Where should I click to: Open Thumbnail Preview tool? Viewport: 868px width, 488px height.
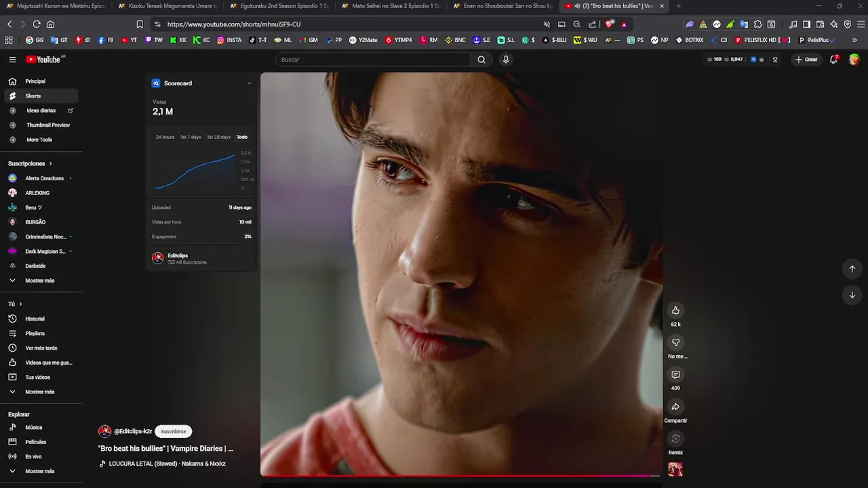coord(41,125)
